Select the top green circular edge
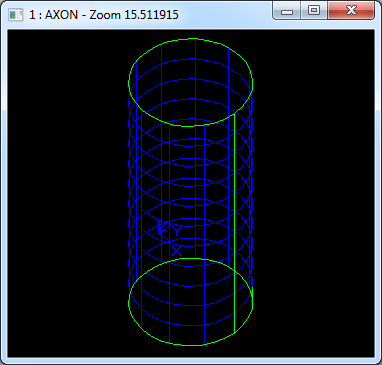 (x=191, y=83)
